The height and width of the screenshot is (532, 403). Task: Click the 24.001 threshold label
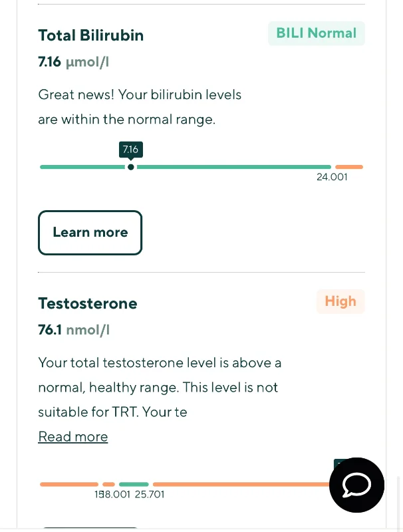332,177
